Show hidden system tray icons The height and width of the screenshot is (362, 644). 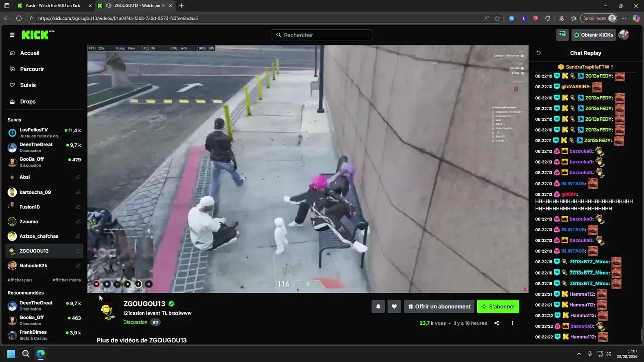click(x=579, y=354)
